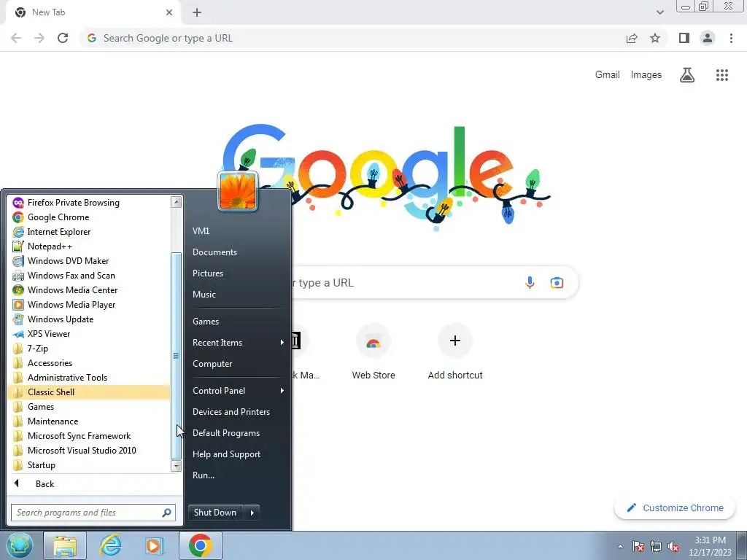Launch Google Chrome from the programs list
The image size is (747, 560).
coord(88,217)
